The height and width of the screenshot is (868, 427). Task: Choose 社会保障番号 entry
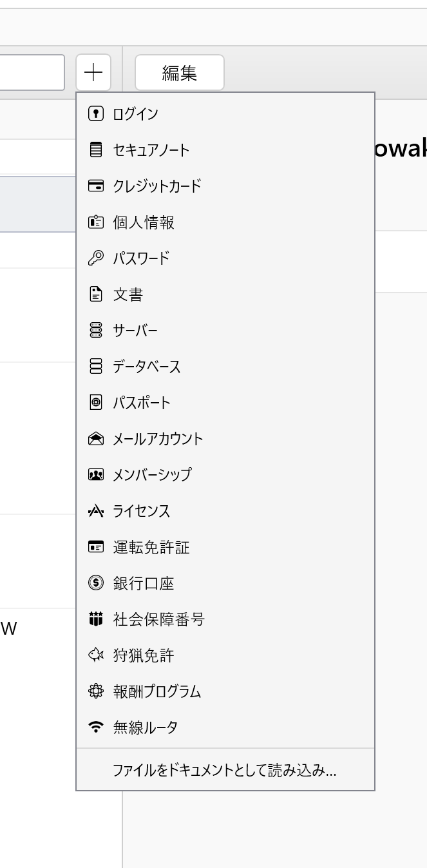158,619
